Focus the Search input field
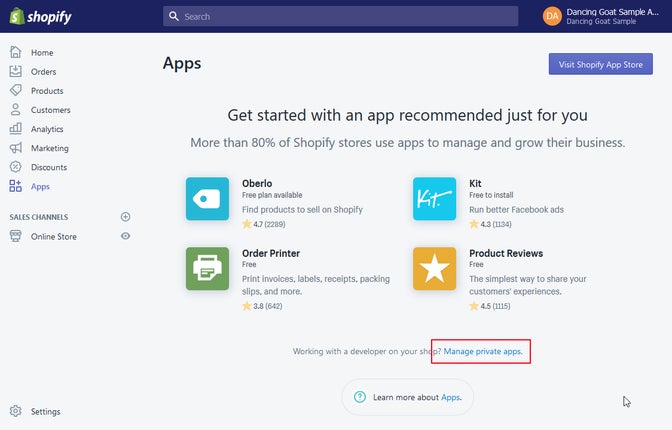The image size is (672, 430). pos(340,16)
